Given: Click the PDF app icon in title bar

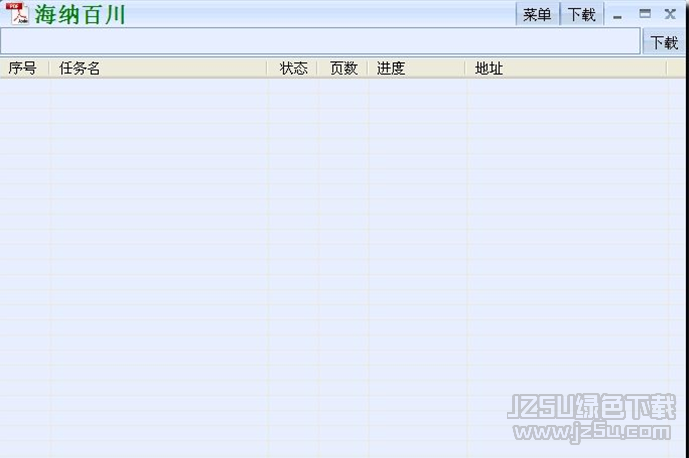Looking at the screenshot, I should click(17, 14).
